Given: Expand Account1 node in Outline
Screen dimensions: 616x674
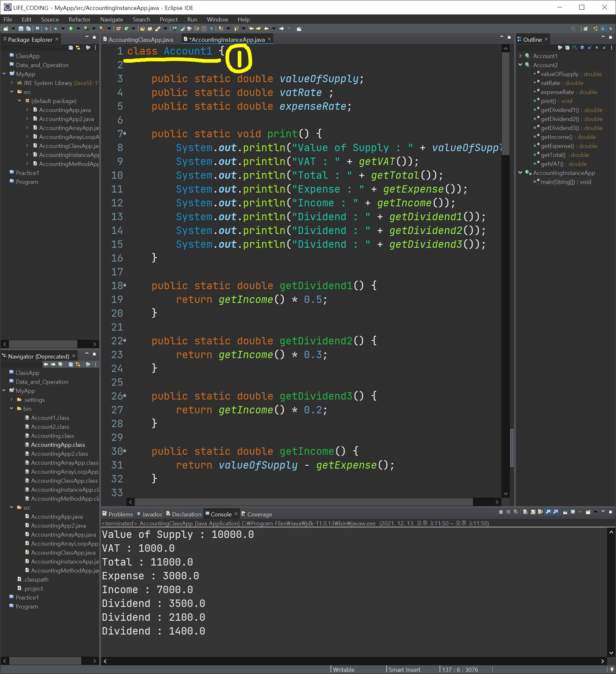Looking at the screenshot, I should (520, 56).
